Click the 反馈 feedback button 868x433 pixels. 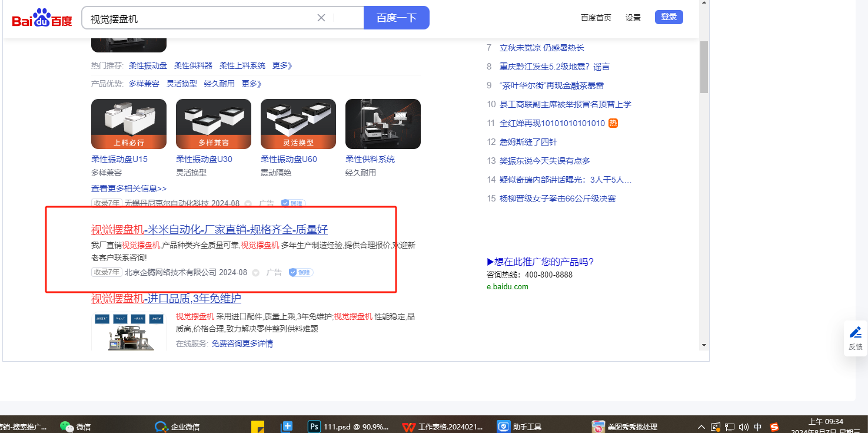pyautogui.click(x=856, y=339)
